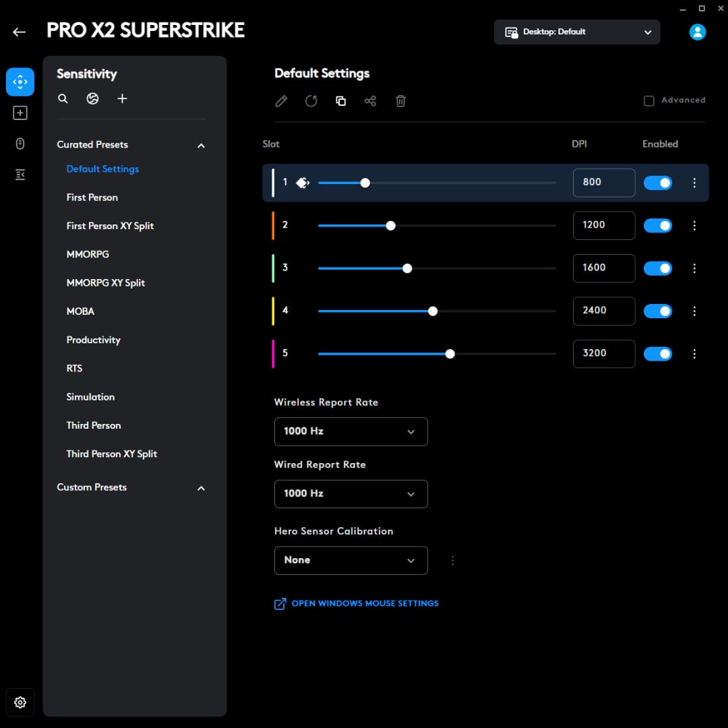Viewport: 728px width, 728px height.
Task: Add a new preset with the plus icon
Action: coord(122,98)
